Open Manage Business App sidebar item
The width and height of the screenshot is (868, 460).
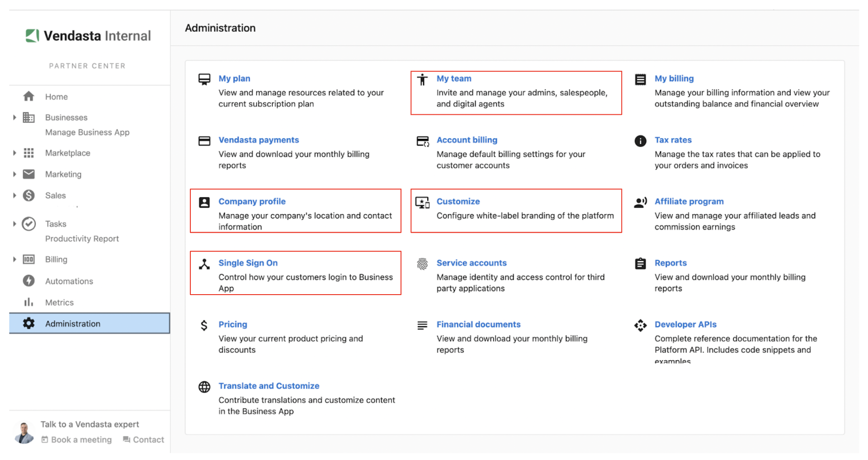87,132
